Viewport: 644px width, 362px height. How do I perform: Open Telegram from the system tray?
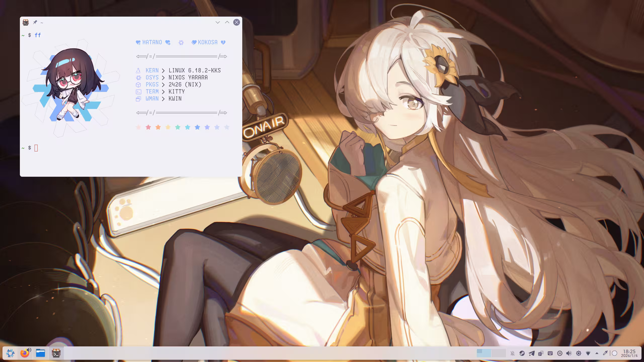tap(532, 353)
